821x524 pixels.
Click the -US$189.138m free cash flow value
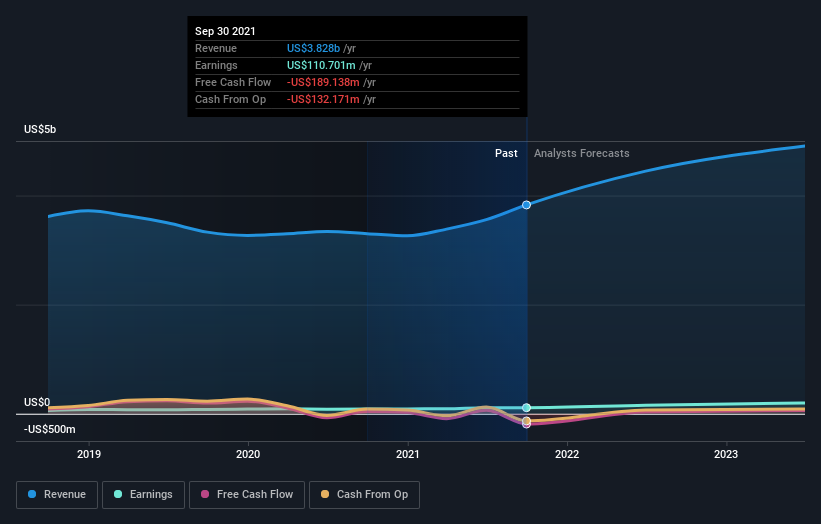tap(323, 82)
